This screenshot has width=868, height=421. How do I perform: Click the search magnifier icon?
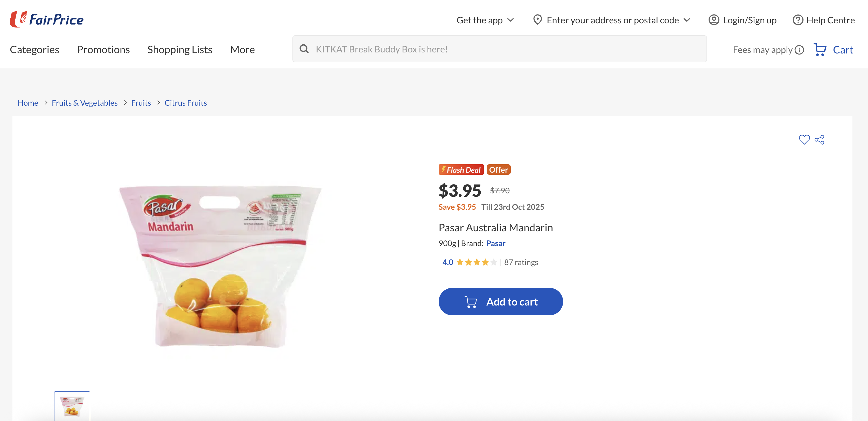point(304,49)
